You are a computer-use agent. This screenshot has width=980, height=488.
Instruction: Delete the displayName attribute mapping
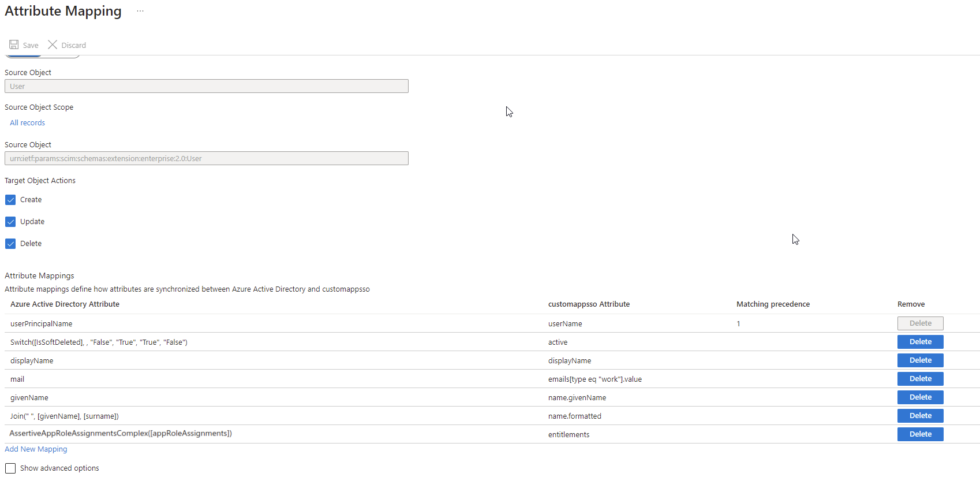(x=920, y=360)
